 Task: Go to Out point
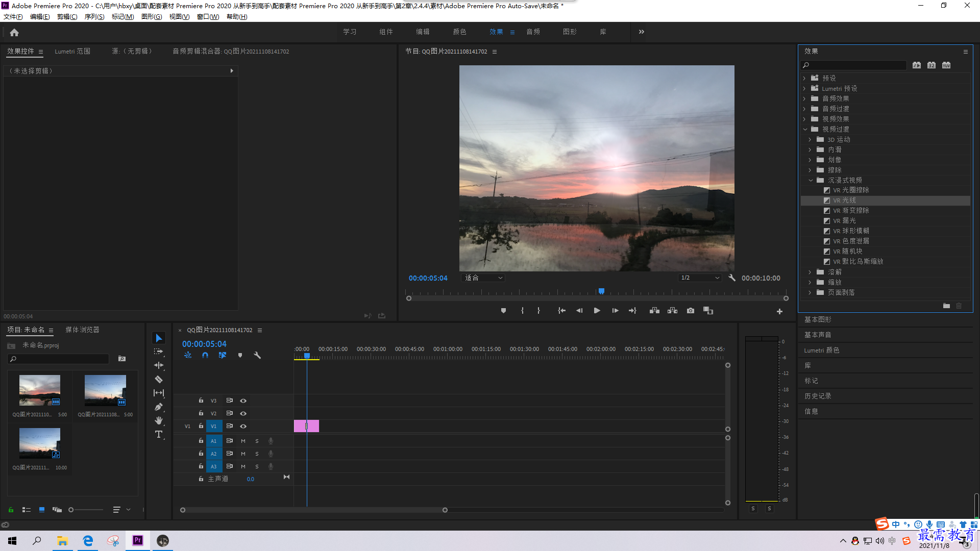(x=632, y=311)
